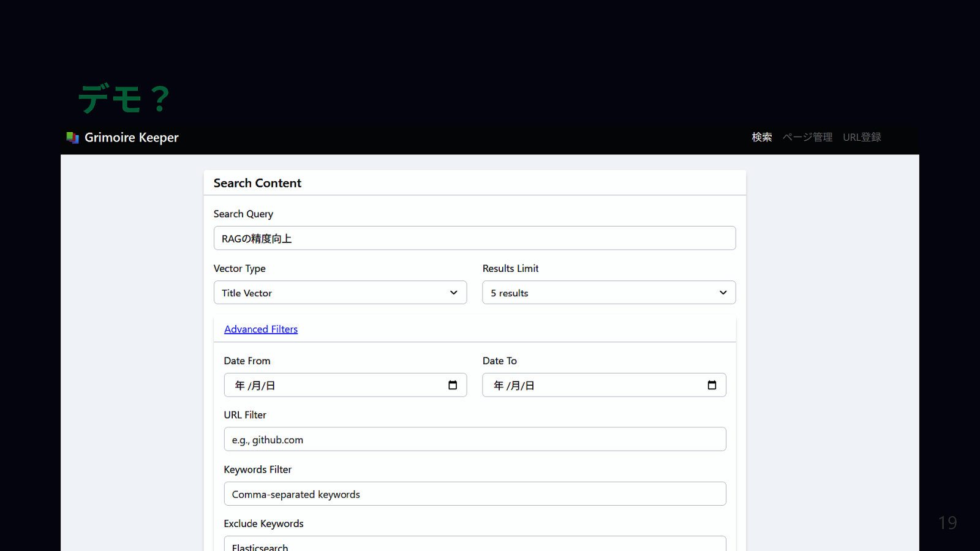This screenshot has width=980, height=551.
Task: Click the Grimoire Keeper book logo icon
Action: tap(72, 138)
